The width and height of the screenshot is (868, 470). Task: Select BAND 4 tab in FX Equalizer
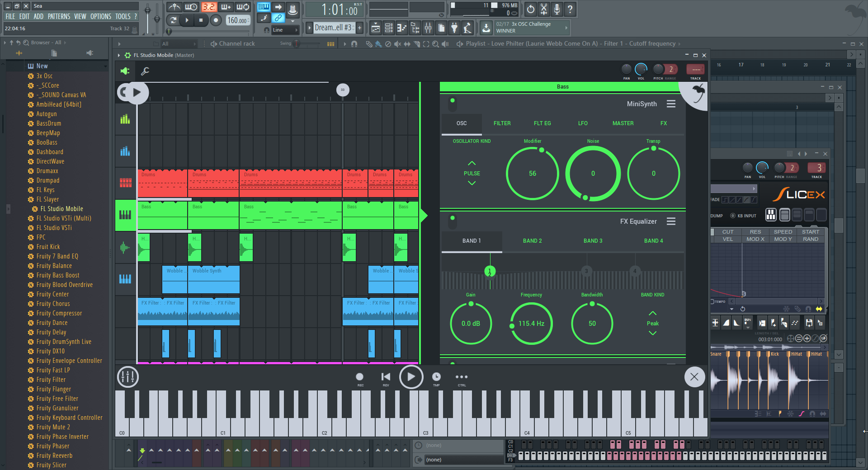pos(653,241)
